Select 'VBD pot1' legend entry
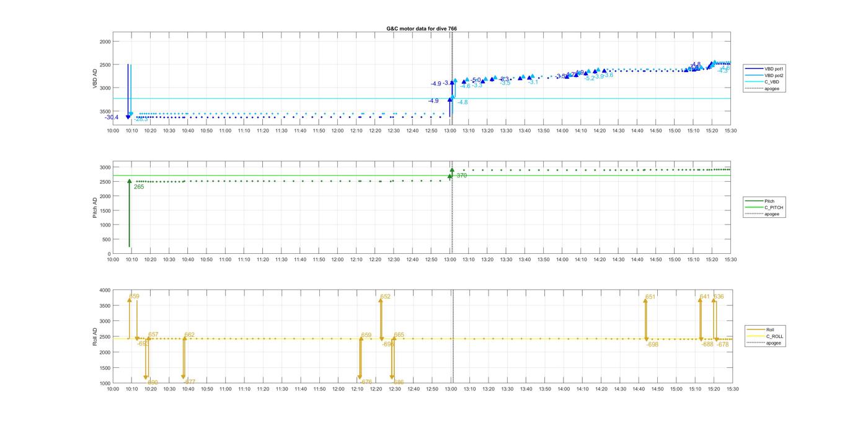Screen dimensions: 868x430 pyautogui.click(x=774, y=69)
